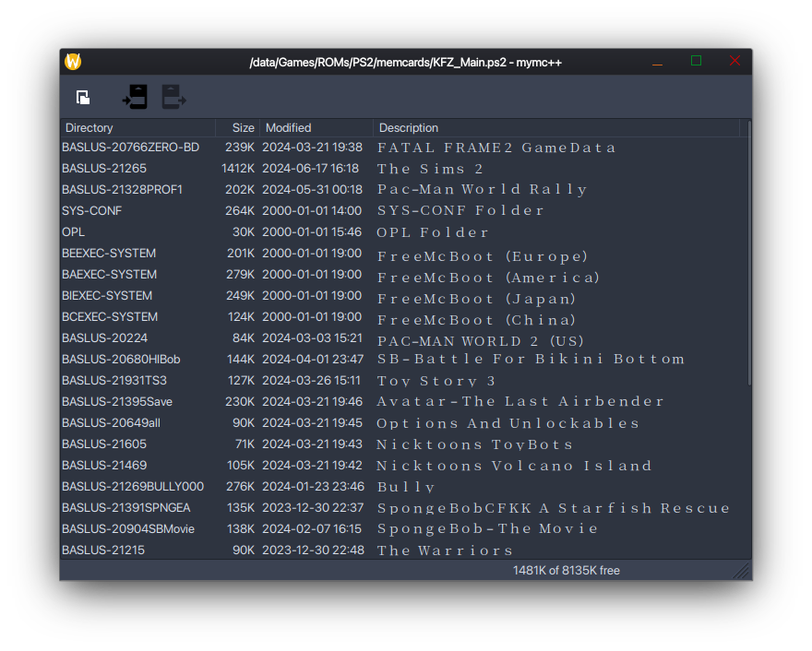Click the yellow W app icon in title bar
The width and height of the screenshot is (812, 651).
[73, 62]
